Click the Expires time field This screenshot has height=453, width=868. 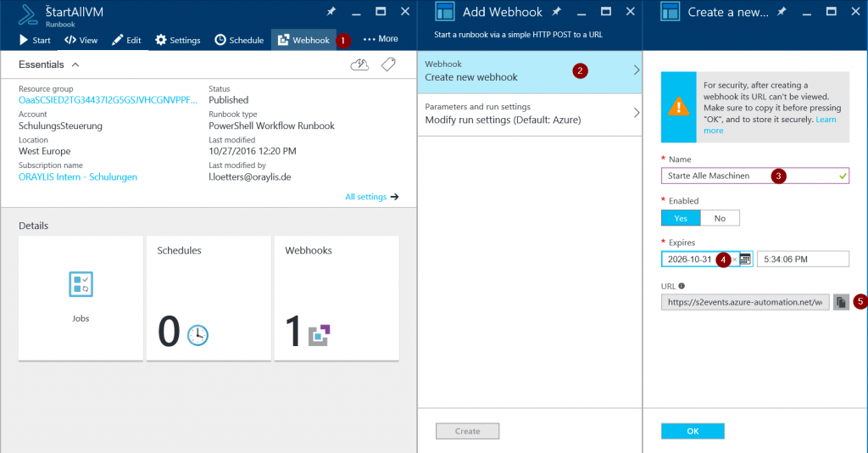coord(803,260)
